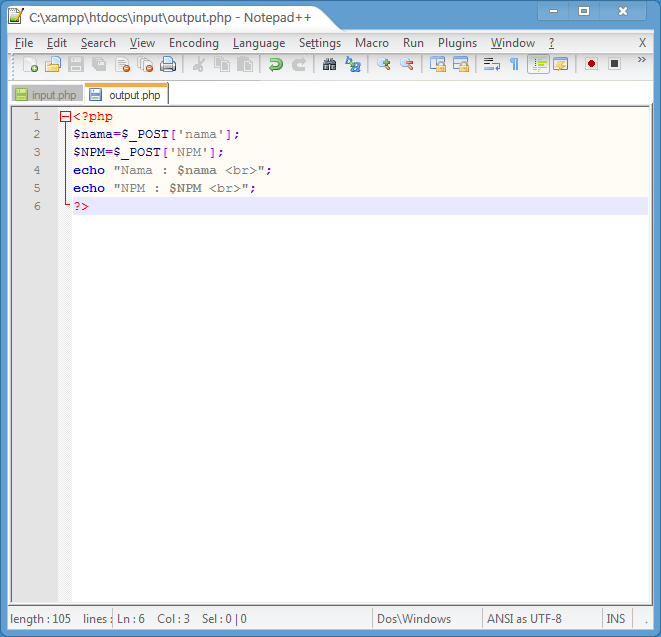Viewport: 661px width, 637px height.
Task: Toggle the indent guide icon
Action: [538, 65]
